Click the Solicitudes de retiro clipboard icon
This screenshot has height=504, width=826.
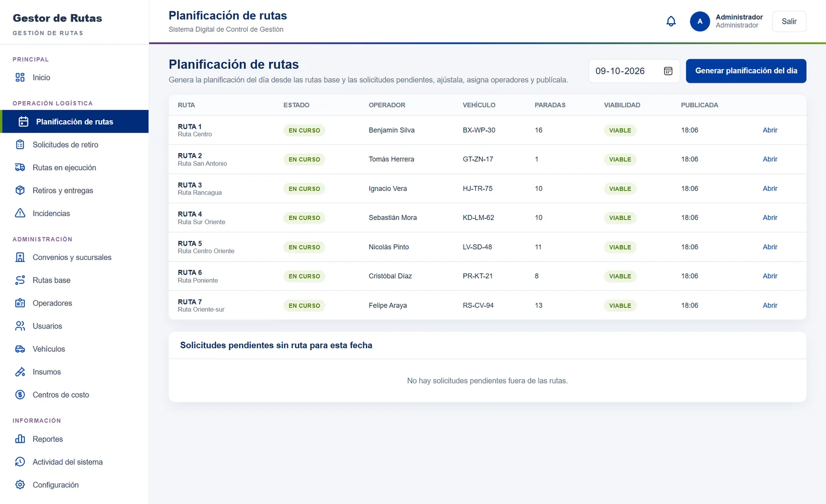[x=20, y=144]
